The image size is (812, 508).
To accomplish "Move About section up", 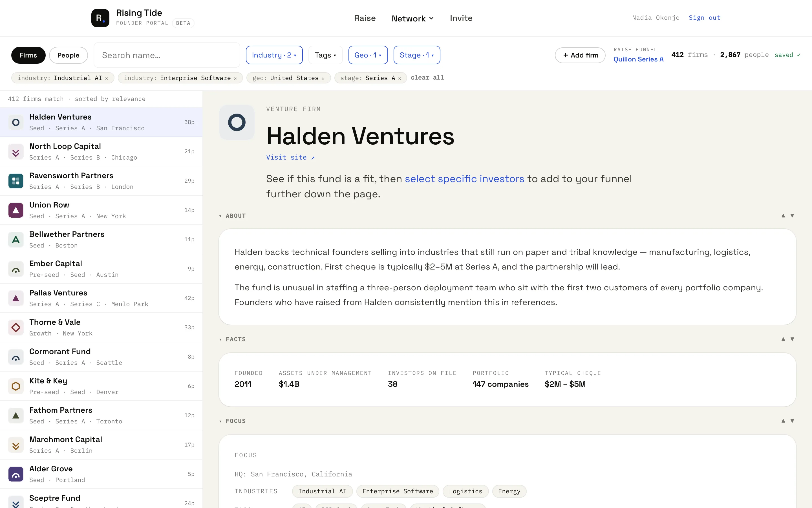I will click(783, 216).
